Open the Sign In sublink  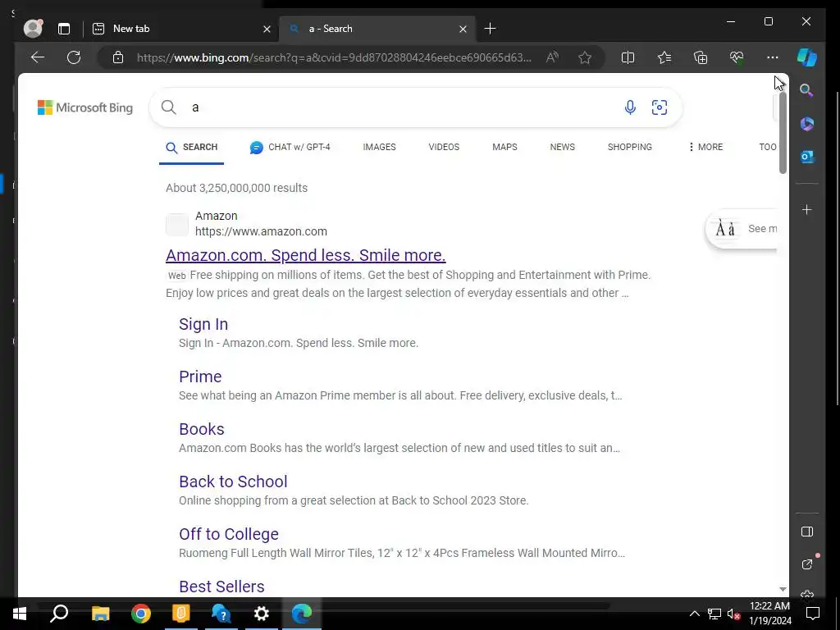tap(203, 324)
